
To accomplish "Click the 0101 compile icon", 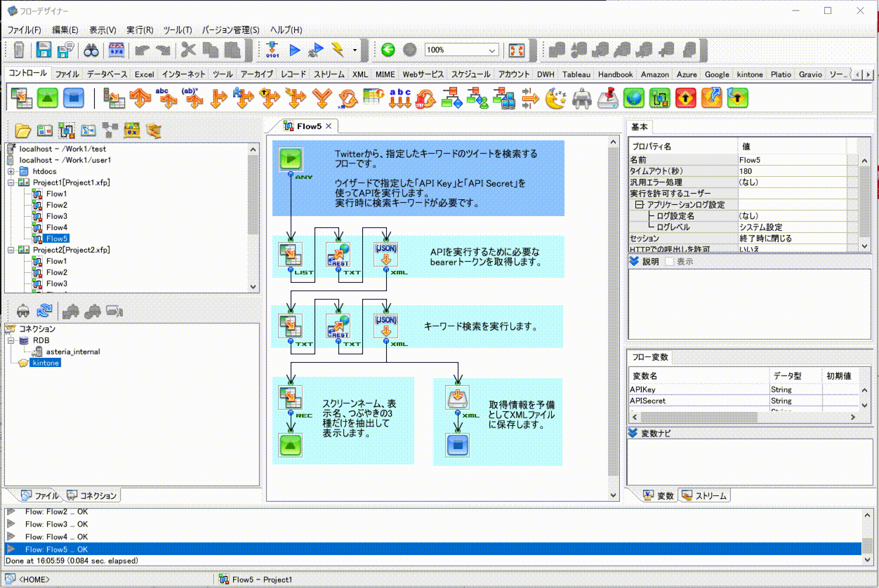I will pos(272,50).
